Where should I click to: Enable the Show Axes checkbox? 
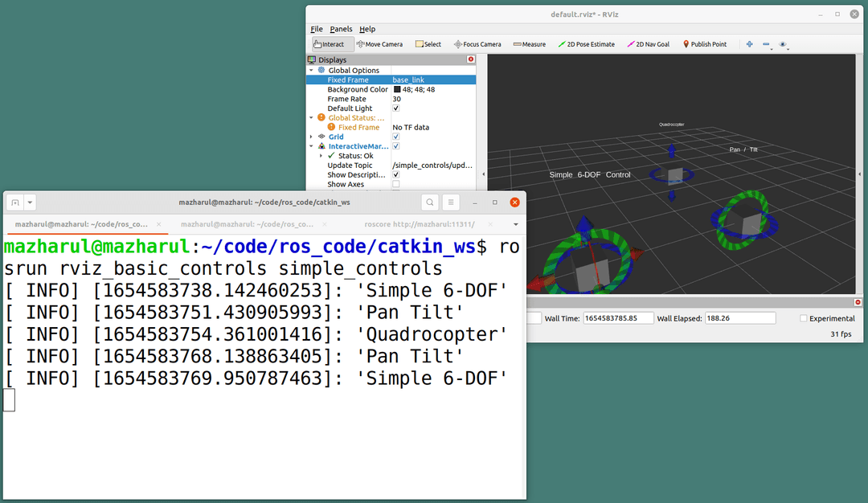[x=395, y=184]
